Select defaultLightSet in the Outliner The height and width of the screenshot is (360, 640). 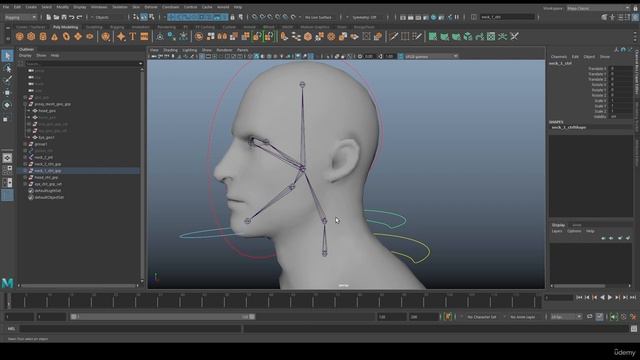(48, 191)
